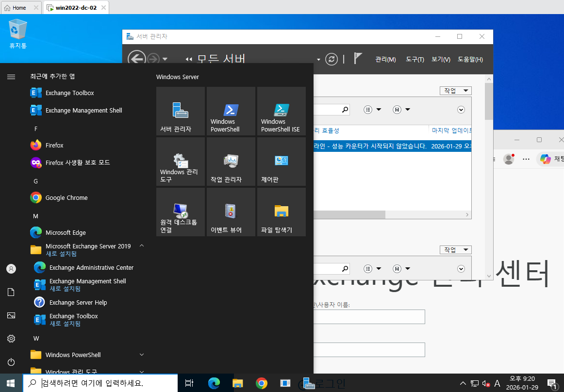Viewport: 564px width, 392px height.
Task: Open the Windows 관리 도구 tile
Action: click(181, 162)
